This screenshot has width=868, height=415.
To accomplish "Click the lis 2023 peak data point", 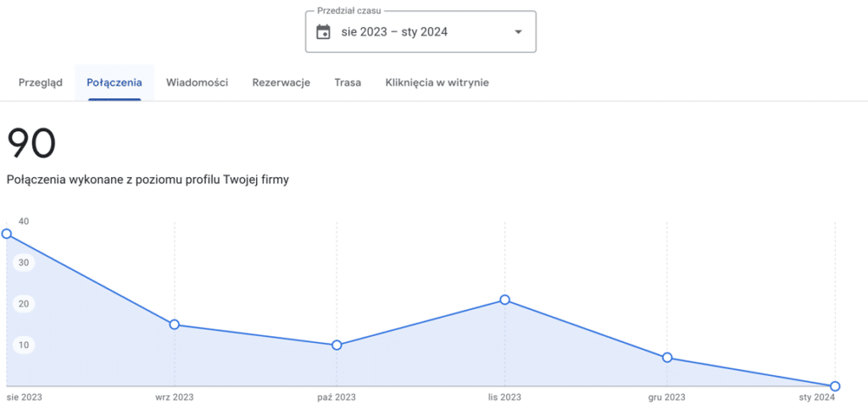I will [x=505, y=300].
